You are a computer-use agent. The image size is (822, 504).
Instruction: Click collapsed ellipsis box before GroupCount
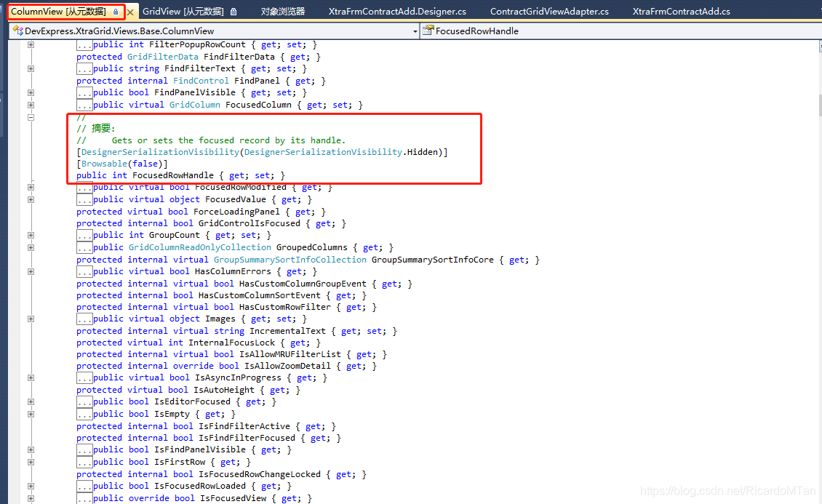coord(84,236)
